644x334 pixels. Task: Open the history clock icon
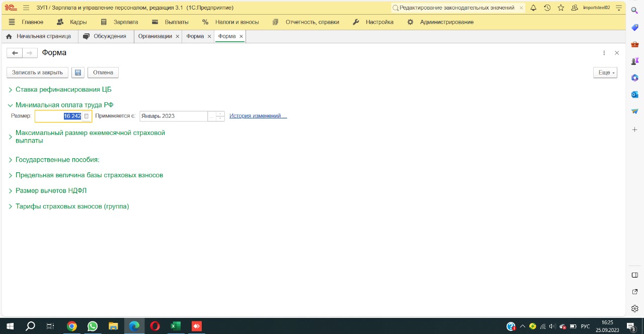[547, 8]
